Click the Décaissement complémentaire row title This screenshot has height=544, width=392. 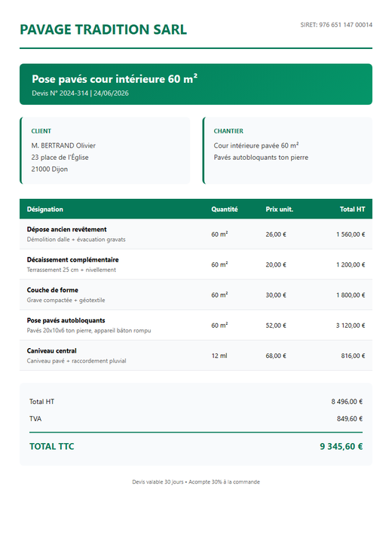click(73, 260)
